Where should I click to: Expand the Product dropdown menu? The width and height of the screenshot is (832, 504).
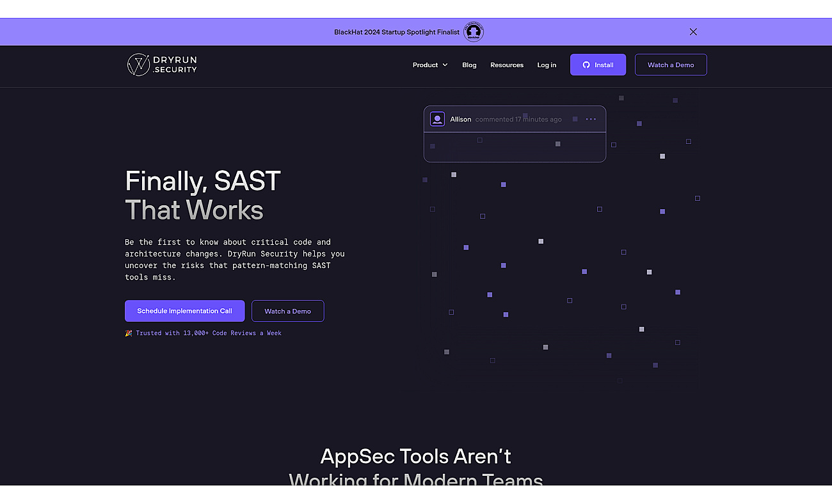(x=430, y=65)
